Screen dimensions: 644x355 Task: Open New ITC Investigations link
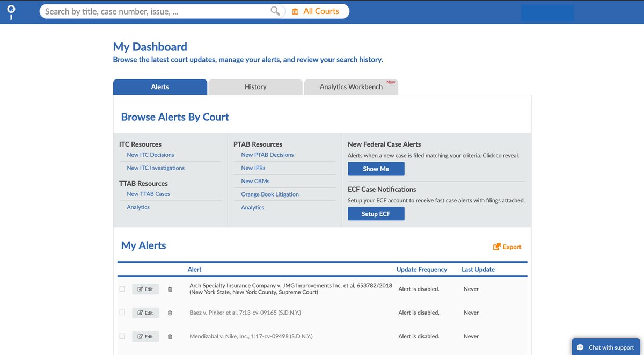pos(156,168)
